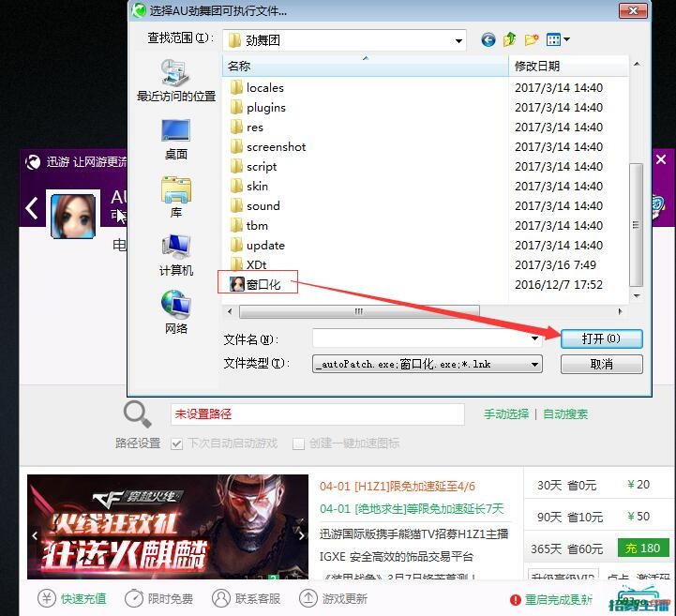Viewport: 676px width, 616px height.
Task: Open 快速充值 at bottom bar
Action: coord(72,599)
